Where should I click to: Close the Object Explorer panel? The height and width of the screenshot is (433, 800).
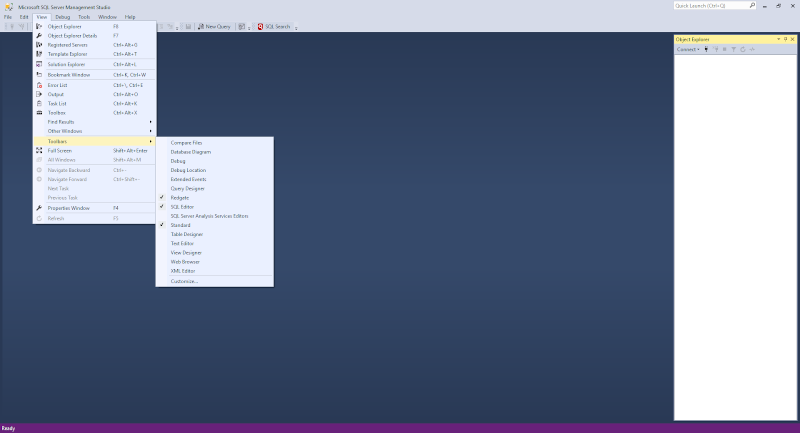[792, 39]
